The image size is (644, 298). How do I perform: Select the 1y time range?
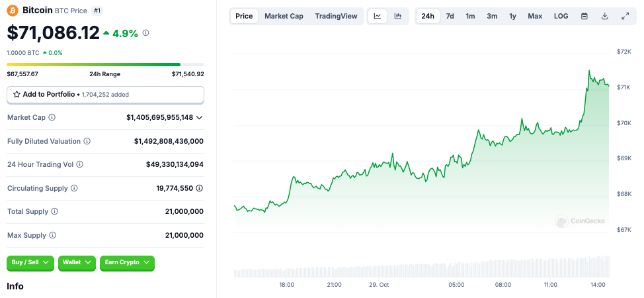(x=512, y=16)
